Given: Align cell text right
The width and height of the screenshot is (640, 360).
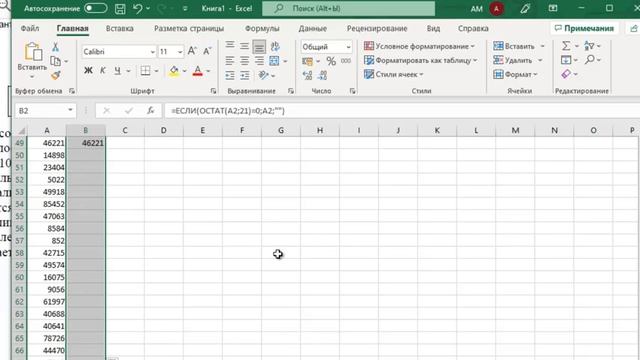Looking at the screenshot, I should [259, 61].
